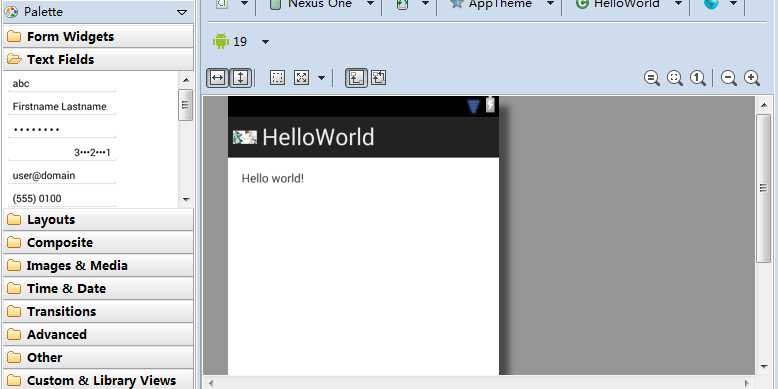Open the Nexus One device dropdown
778x389 pixels.
tap(371, 3)
